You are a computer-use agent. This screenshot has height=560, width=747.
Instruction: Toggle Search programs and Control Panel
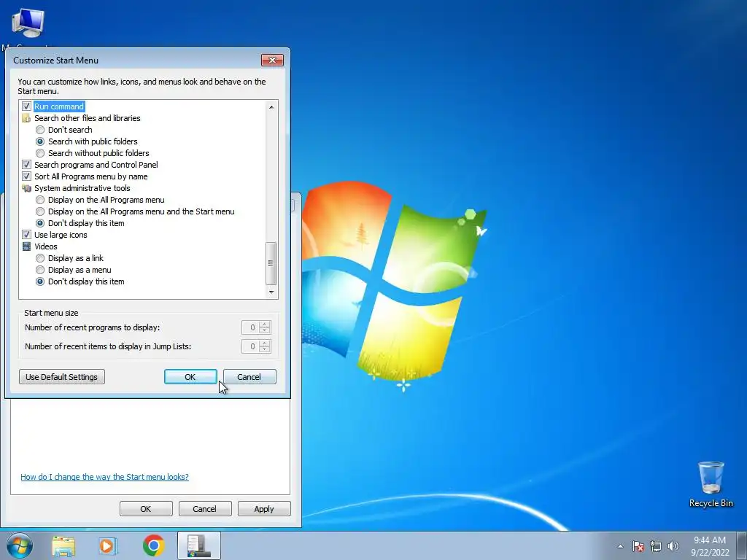coord(27,165)
